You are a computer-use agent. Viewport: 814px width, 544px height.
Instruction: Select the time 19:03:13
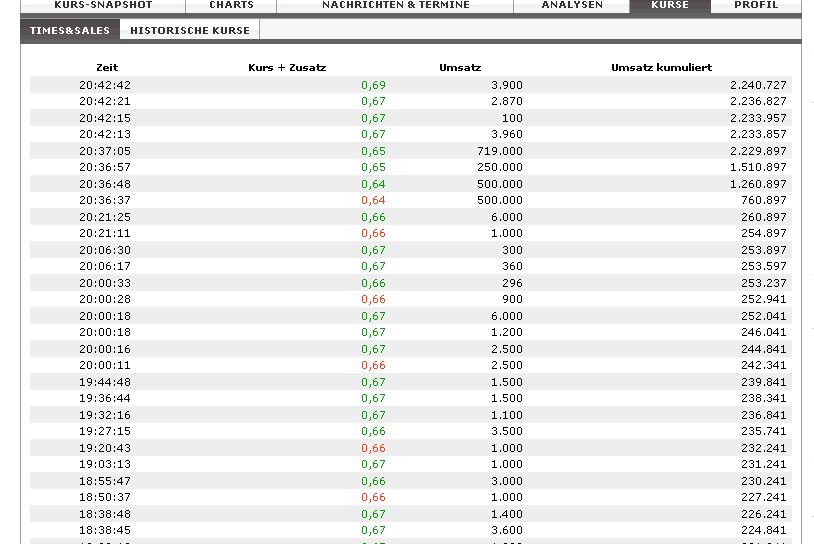(x=105, y=464)
